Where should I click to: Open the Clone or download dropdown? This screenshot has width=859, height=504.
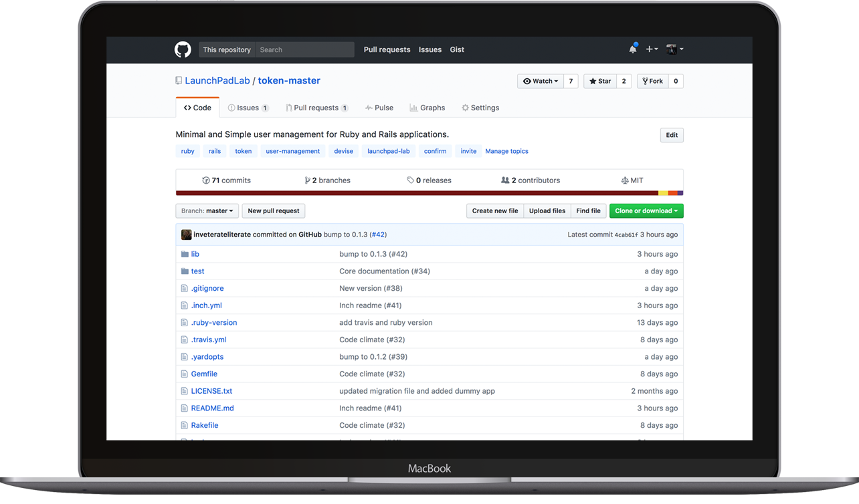[646, 211]
